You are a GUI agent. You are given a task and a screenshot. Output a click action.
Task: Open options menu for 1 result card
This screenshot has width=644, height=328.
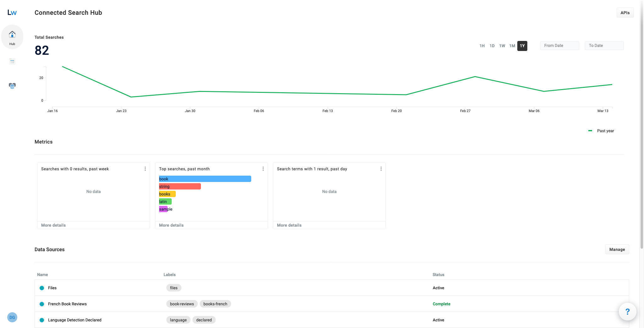381,169
